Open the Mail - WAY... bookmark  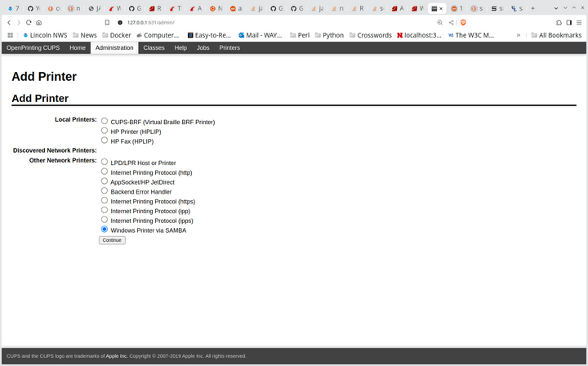[x=261, y=35]
